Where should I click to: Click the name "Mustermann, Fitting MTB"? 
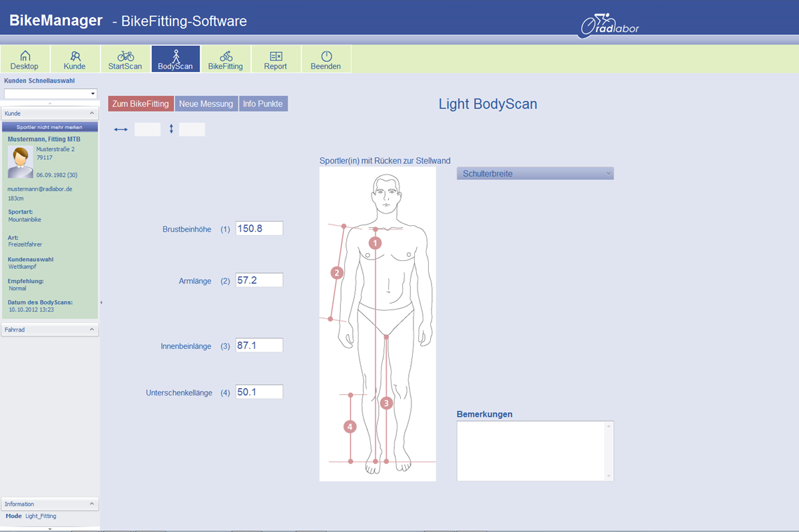tap(44, 139)
